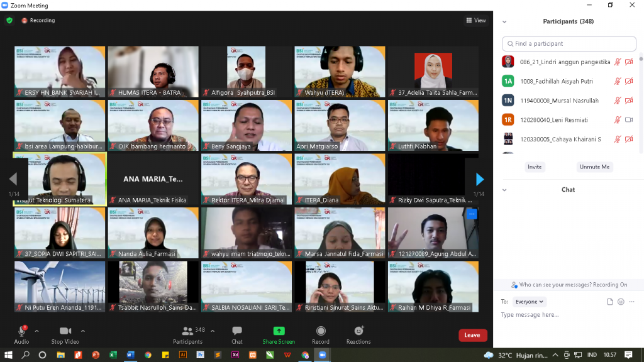Image resolution: width=644 pixels, height=362 pixels.
Task: Open more options on Agung Abdul video tile
Action: (472, 214)
